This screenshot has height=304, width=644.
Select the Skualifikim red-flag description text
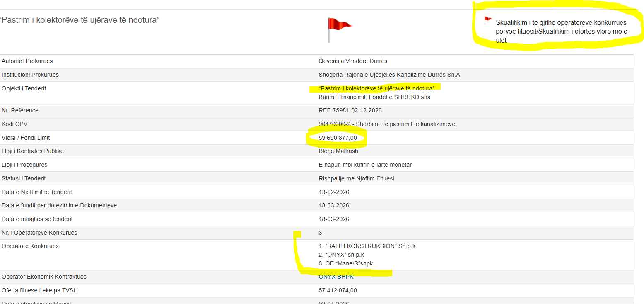(561, 31)
